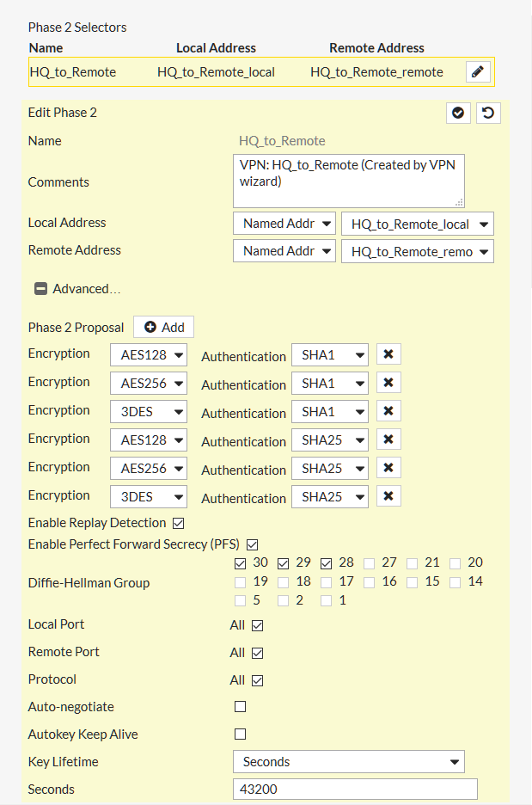Open the Key Lifetime Seconds dropdown

pyautogui.click(x=349, y=762)
